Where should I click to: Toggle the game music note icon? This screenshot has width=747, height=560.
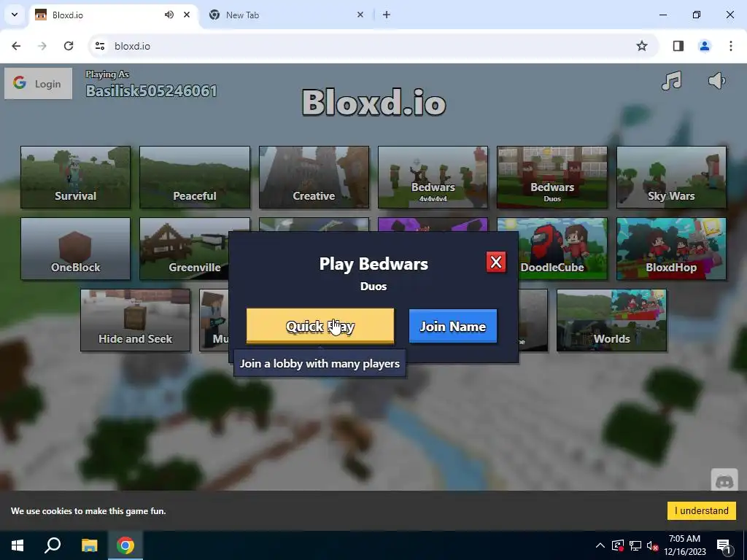671,81
